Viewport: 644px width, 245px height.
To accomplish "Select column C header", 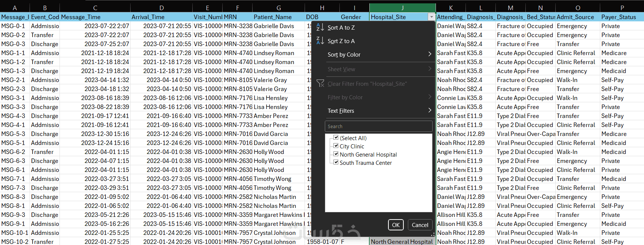I will click(95, 7).
